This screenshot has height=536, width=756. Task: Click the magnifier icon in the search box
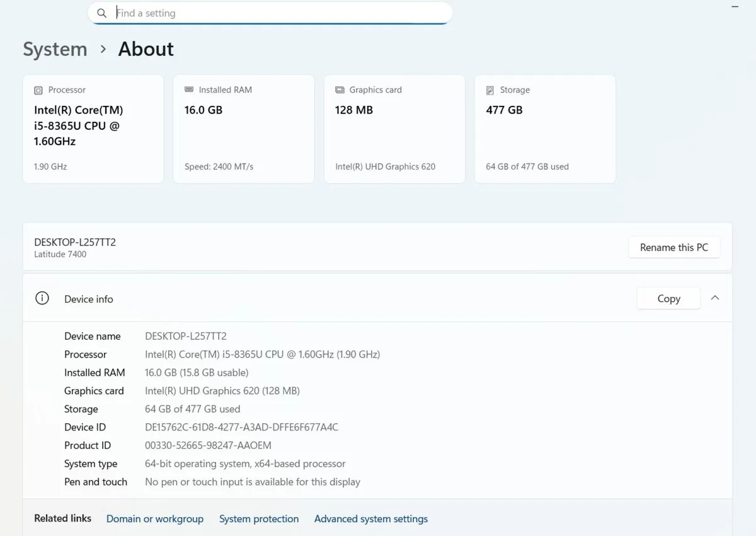pyautogui.click(x=101, y=13)
